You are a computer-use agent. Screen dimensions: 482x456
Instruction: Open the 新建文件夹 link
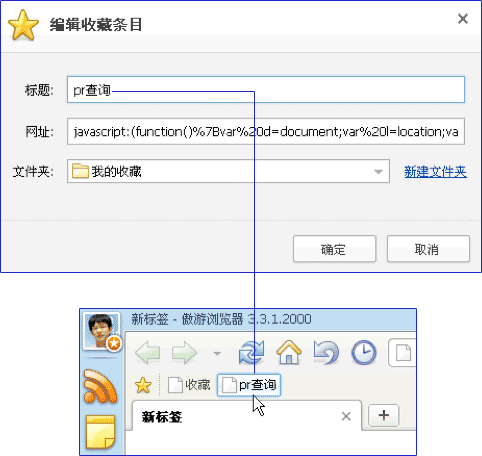[435, 172]
